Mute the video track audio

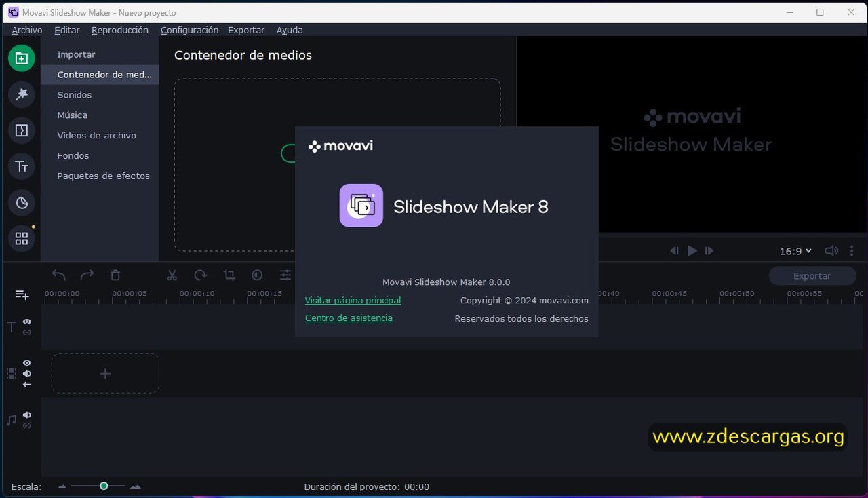27,374
